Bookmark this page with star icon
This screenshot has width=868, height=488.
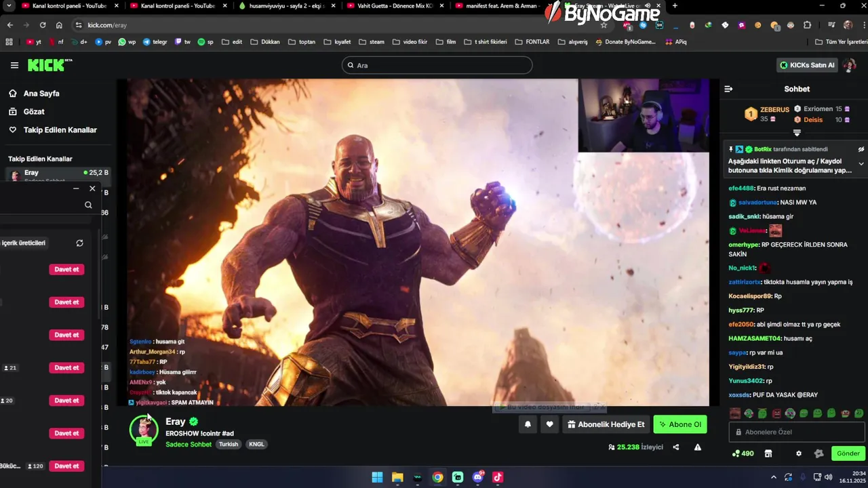tap(604, 25)
